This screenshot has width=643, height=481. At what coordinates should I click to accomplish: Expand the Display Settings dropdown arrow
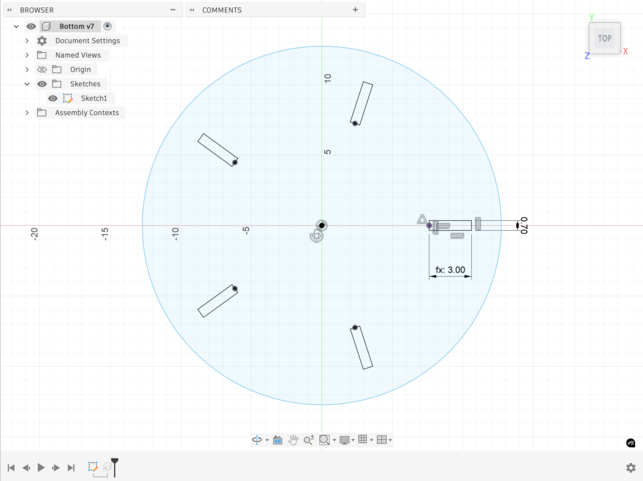pos(353,440)
